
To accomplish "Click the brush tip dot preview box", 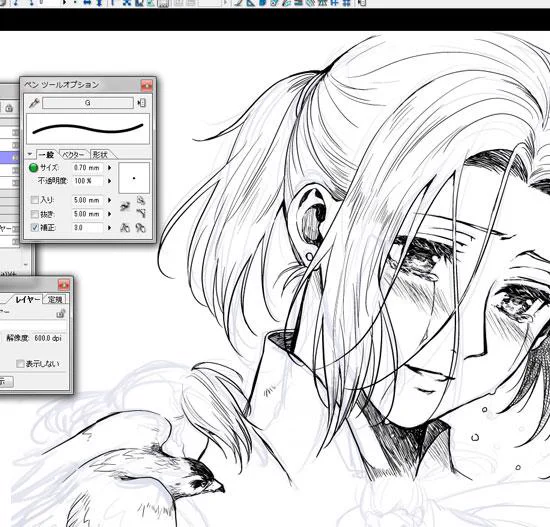I will (134, 178).
